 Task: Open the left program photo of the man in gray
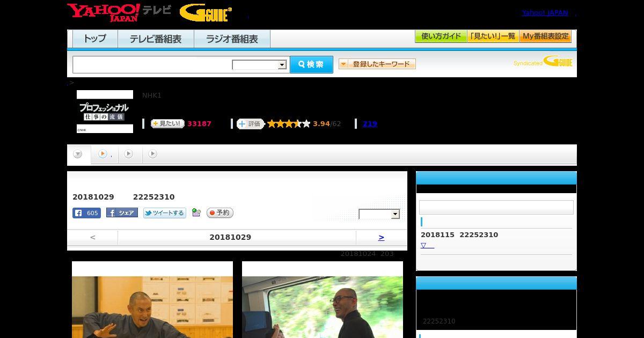click(152, 300)
